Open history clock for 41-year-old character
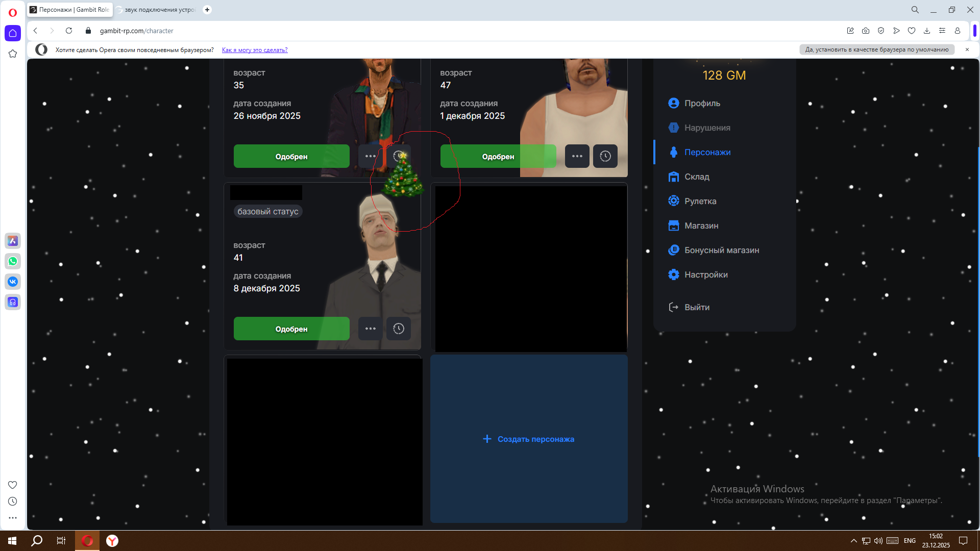 click(x=398, y=329)
